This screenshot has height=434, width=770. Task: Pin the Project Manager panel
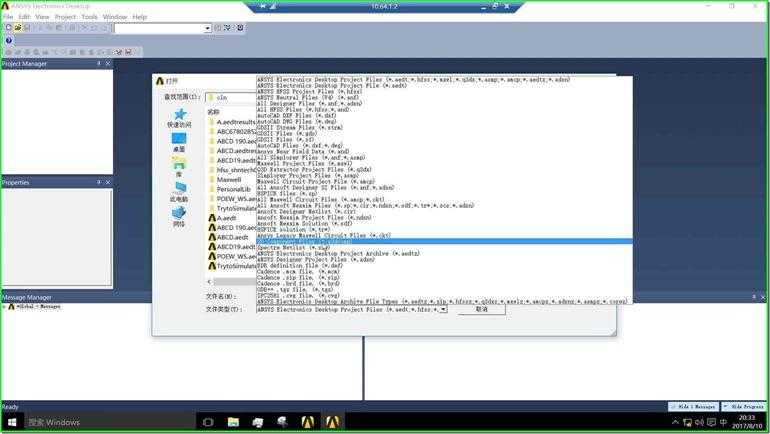coord(99,64)
